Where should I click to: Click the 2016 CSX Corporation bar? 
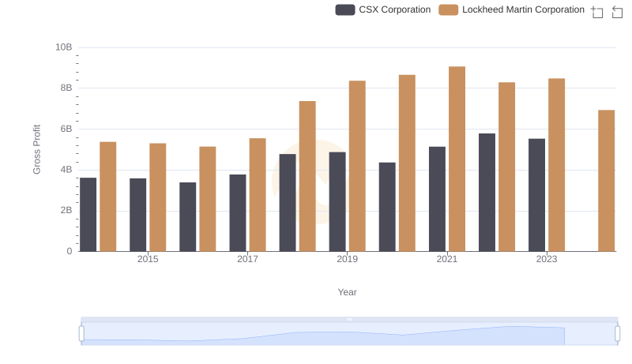coord(188,217)
